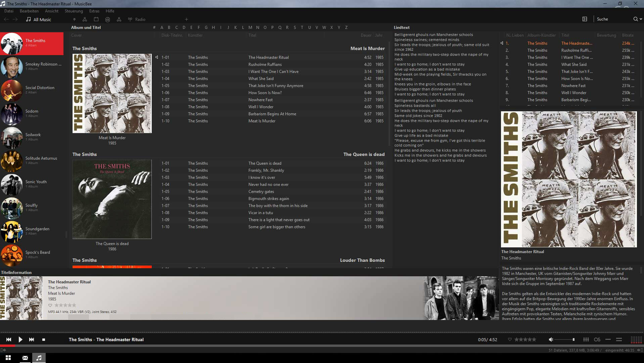The height and width of the screenshot is (363, 644).
Task: Open the second share-nodes icon left of Radio
Action: pos(119,19)
